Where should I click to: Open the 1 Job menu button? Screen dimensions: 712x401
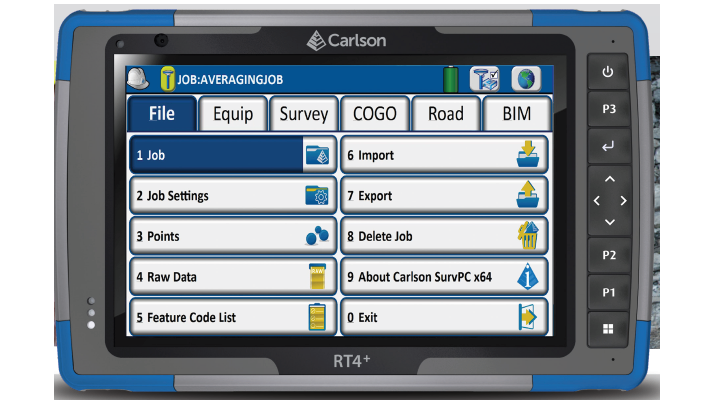click(x=233, y=155)
